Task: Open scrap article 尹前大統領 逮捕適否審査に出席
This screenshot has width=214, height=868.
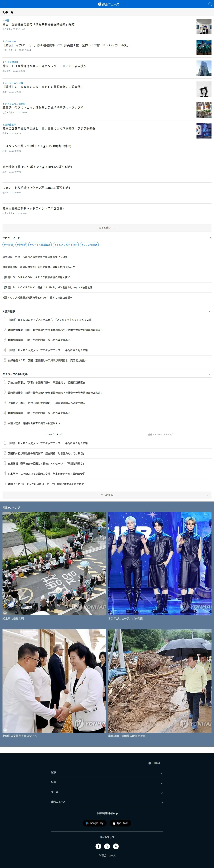Action: click(x=34, y=423)
